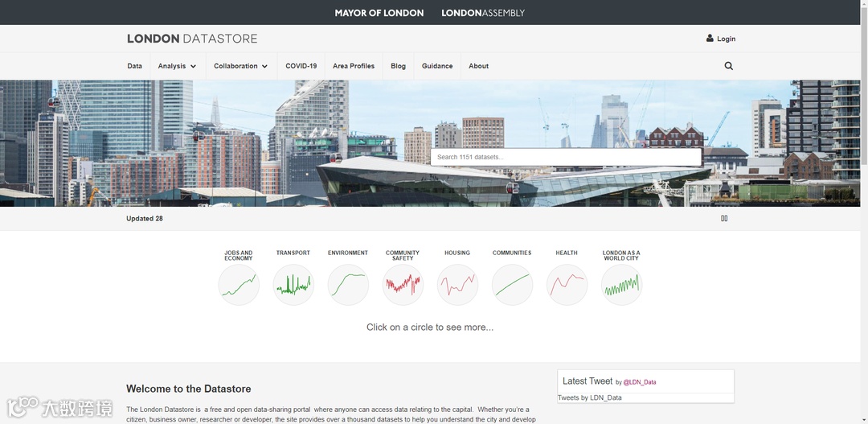This screenshot has height=424, width=868.
Task: Click the 'Click on a circle to see more...' text
Action: pyautogui.click(x=430, y=327)
